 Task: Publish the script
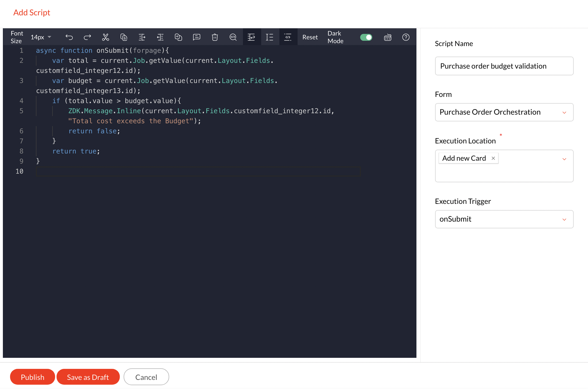(x=32, y=377)
